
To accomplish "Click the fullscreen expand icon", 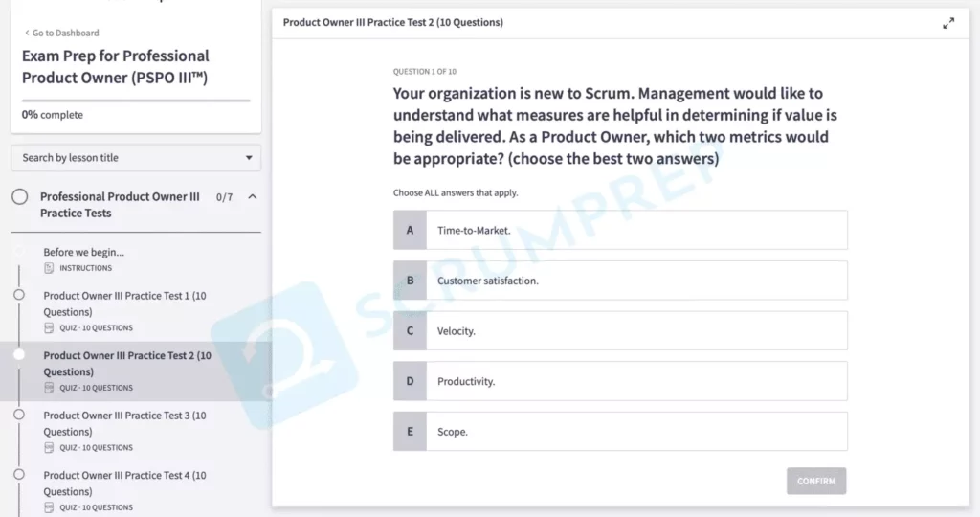I will click(x=948, y=23).
